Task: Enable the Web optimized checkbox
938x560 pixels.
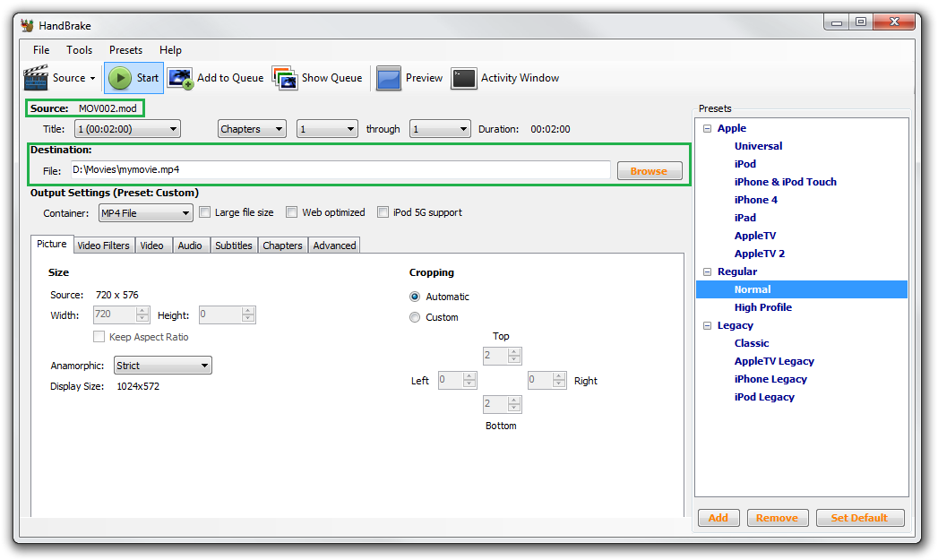Action: (291, 212)
